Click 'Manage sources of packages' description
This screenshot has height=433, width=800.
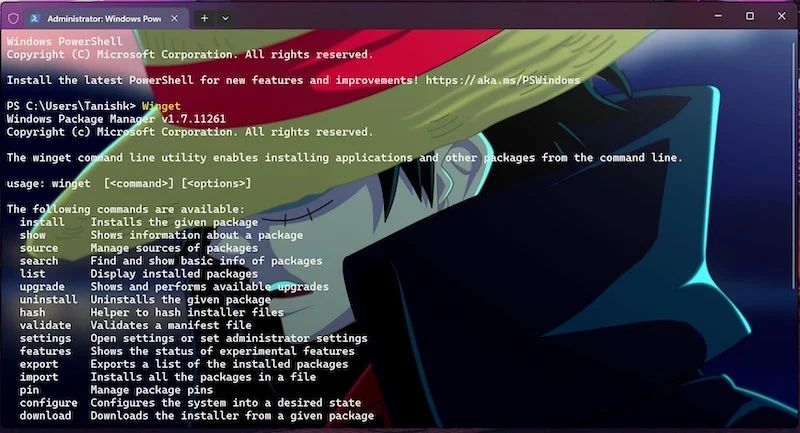pyautogui.click(x=174, y=248)
